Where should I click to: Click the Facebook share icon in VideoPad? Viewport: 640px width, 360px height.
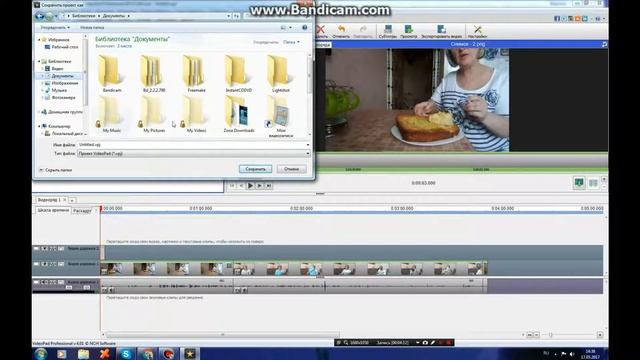point(557,19)
